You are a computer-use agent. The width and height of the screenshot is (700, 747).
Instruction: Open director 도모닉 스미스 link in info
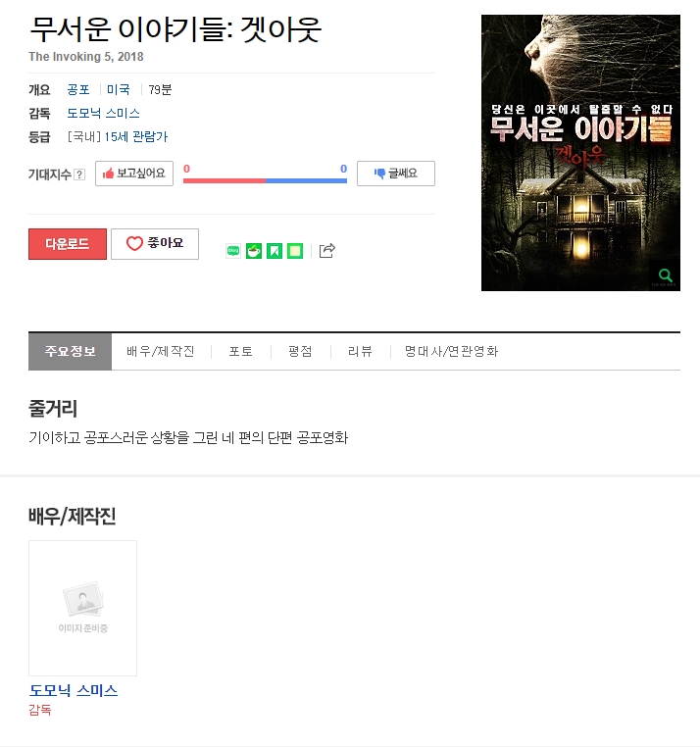[103, 114]
